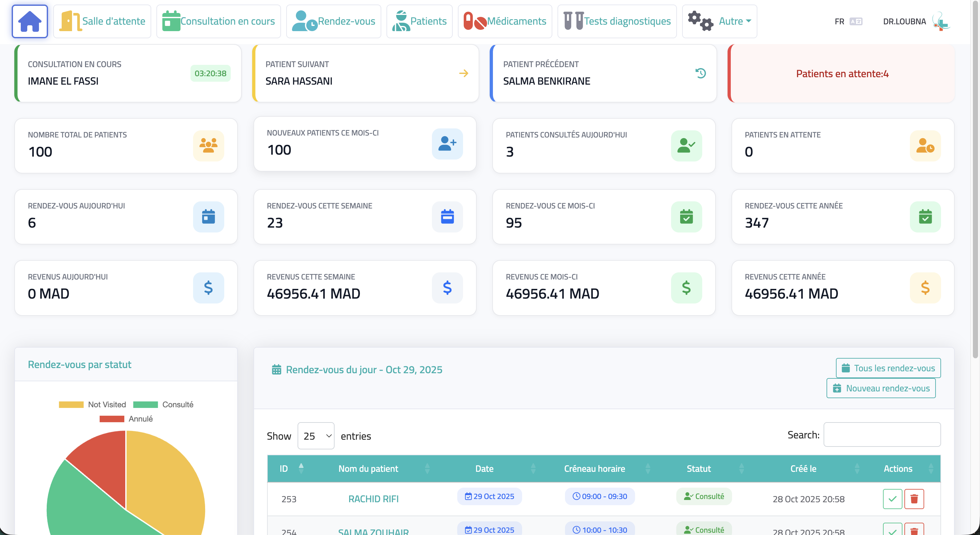Viewport: 980px width, 535px height.
Task: Expand the Autre dropdown menu
Action: click(x=719, y=21)
